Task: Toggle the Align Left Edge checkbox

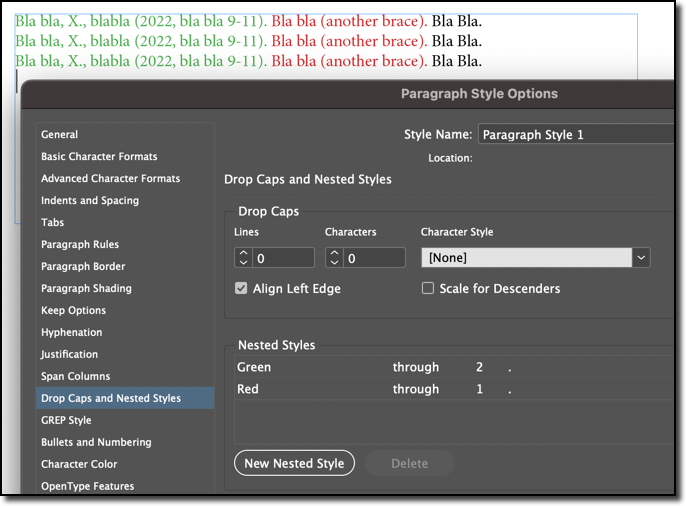Action: pyautogui.click(x=241, y=288)
